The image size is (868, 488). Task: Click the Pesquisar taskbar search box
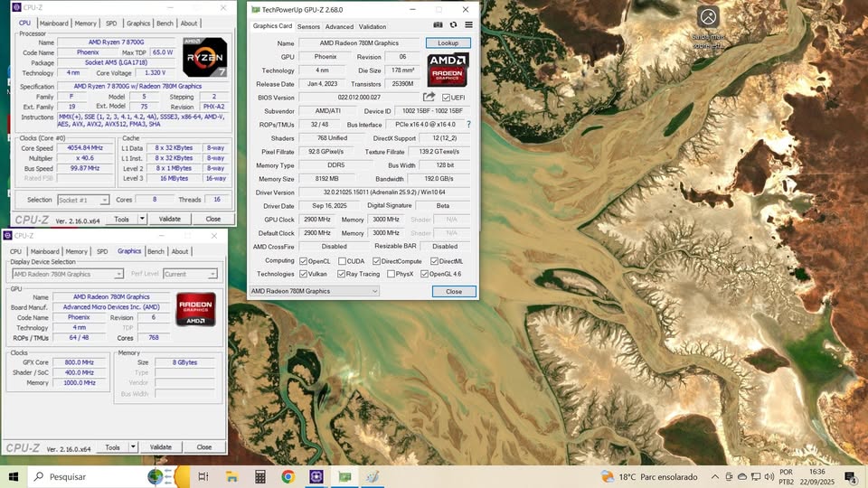tap(86, 476)
